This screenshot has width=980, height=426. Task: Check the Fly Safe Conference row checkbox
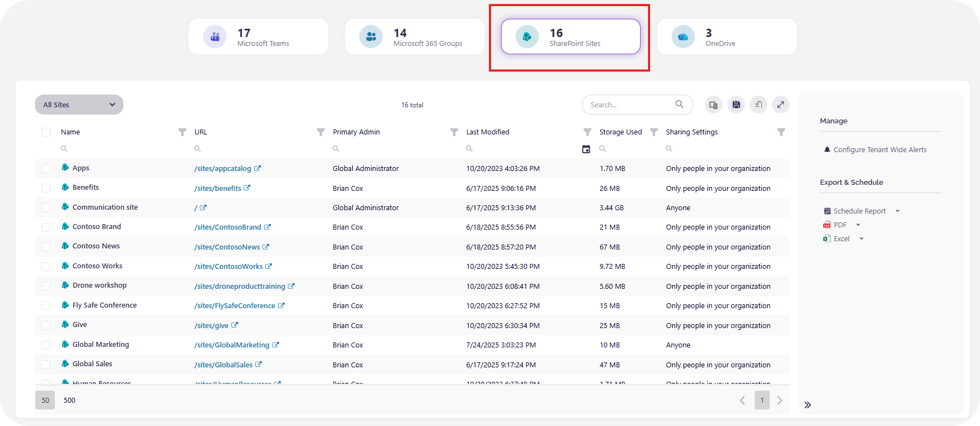coord(46,306)
